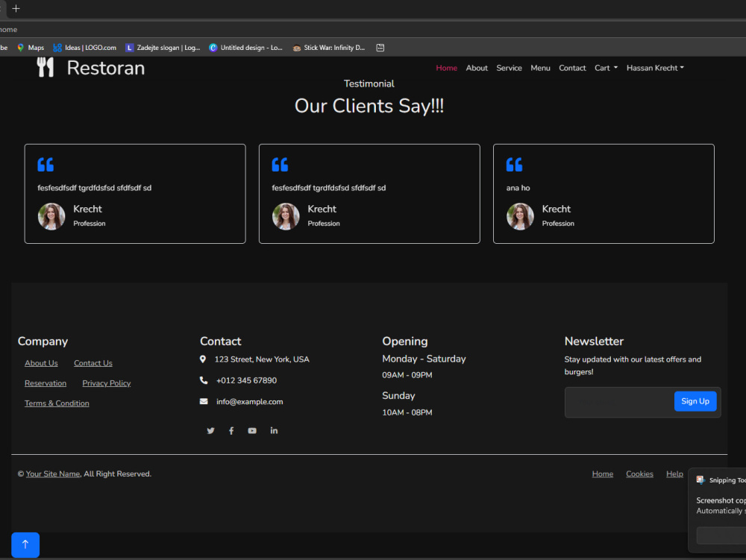The height and width of the screenshot is (560, 746).
Task: Open the Stick War: Infinity bookmark
Action: click(x=329, y=48)
